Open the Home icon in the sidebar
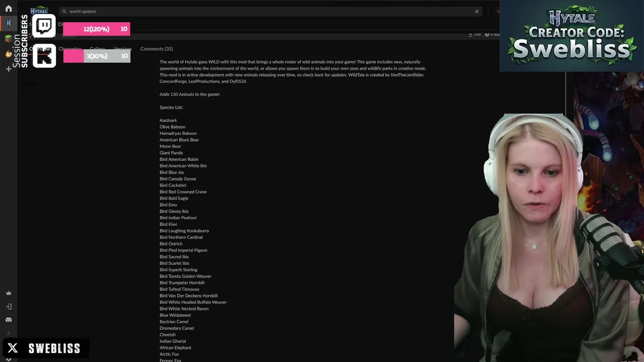 click(9, 9)
